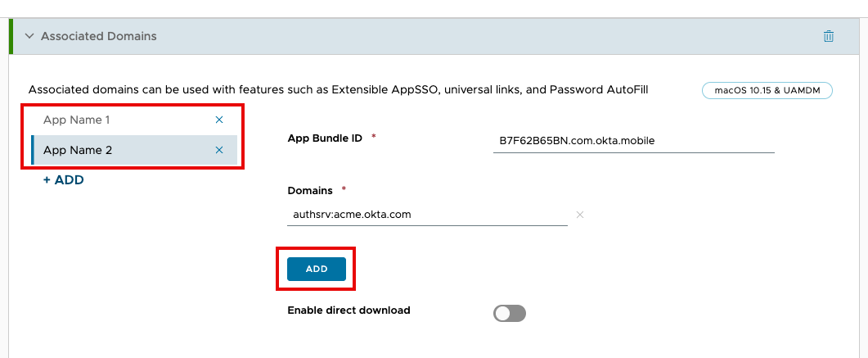
Task: Click the Domains field label
Action: pos(310,190)
